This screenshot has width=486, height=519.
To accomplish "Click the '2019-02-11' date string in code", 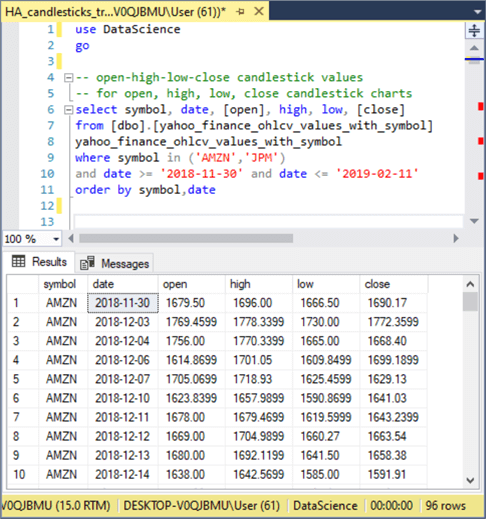I will [377, 174].
